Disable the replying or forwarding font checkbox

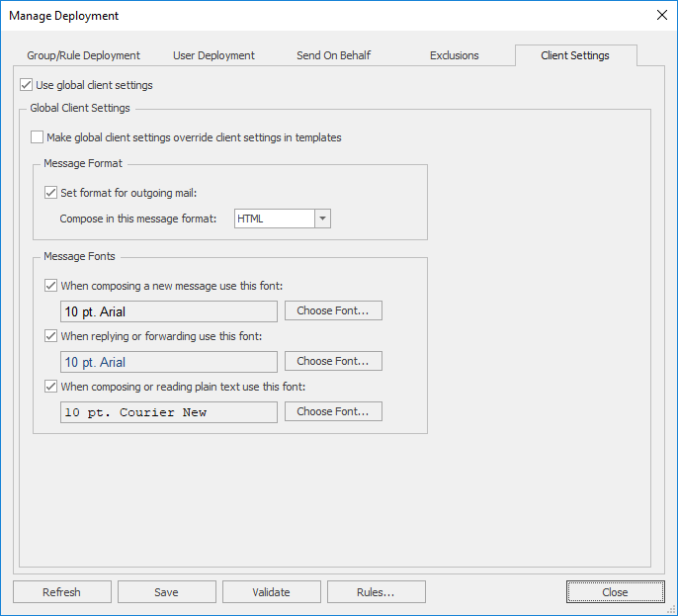[x=51, y=336]
